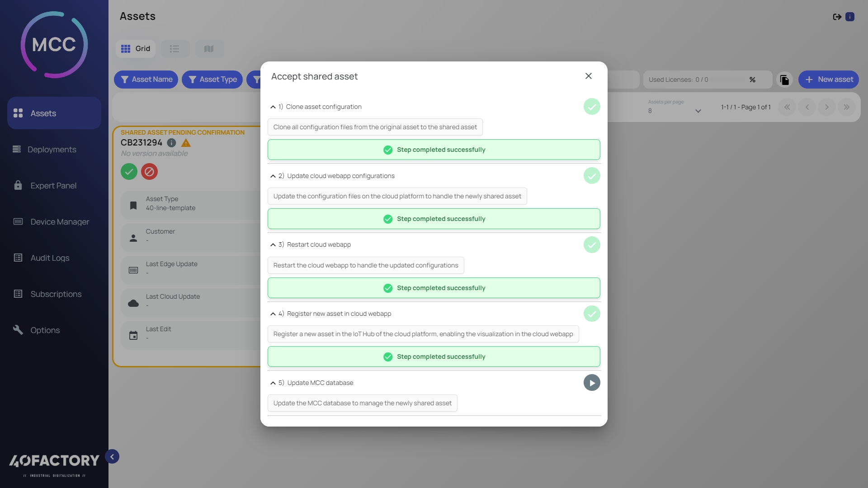The image size is (868, 488).
Task: Collapse the Clone asset configuration step
Action: (x=273, y=107)
